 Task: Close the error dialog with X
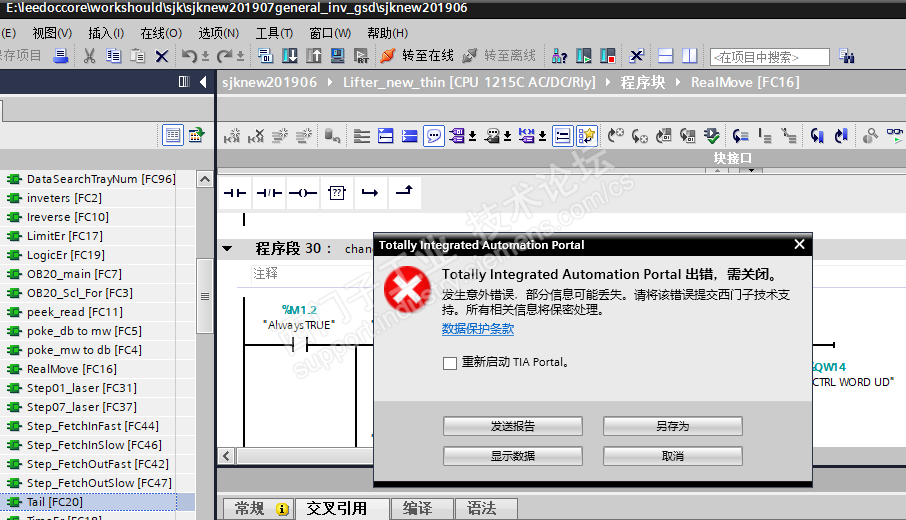[799, 244]
